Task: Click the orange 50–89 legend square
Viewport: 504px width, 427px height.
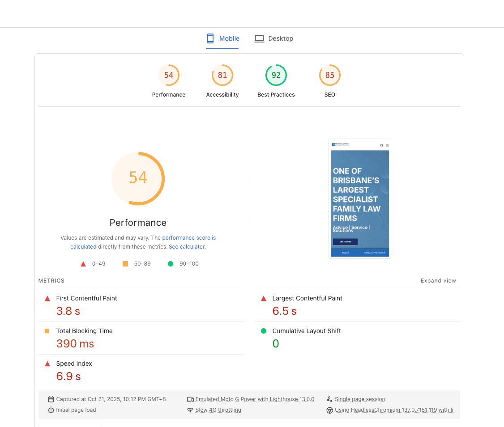Action: [x=125, y=264]
